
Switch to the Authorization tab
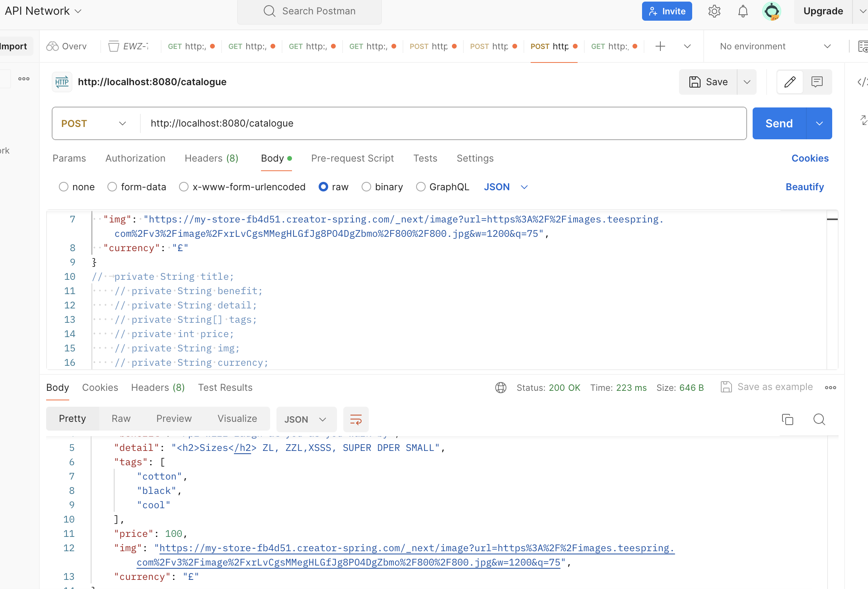[135, 158]
